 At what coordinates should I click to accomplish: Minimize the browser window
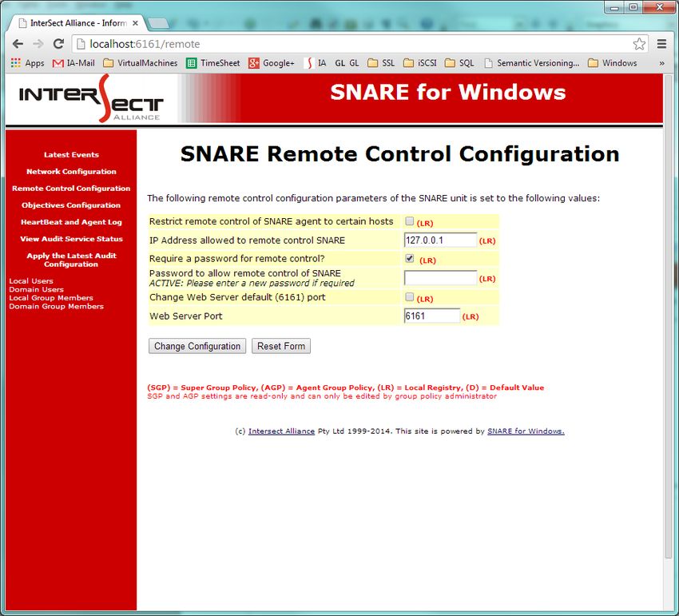coord(614,7)
